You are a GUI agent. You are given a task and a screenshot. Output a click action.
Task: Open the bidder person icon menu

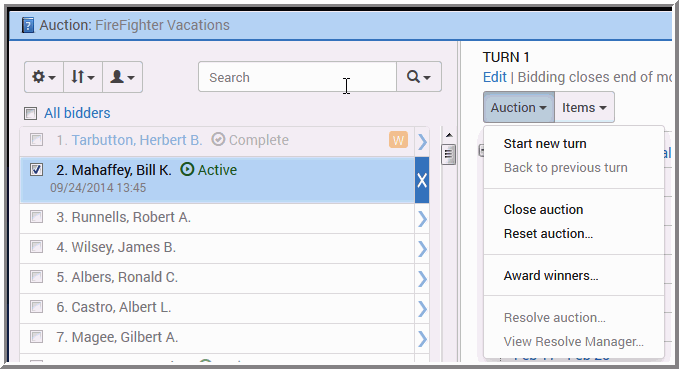(x=123, y=77)
